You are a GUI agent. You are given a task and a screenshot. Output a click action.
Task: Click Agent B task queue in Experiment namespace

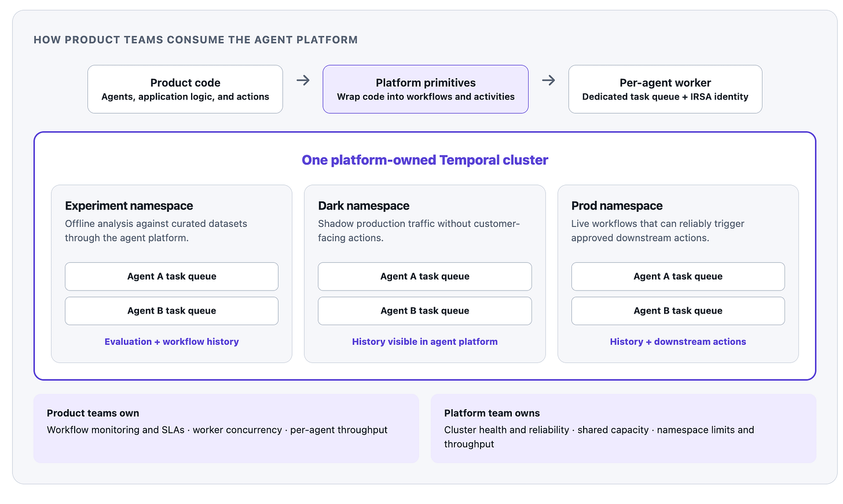(171, 311)
